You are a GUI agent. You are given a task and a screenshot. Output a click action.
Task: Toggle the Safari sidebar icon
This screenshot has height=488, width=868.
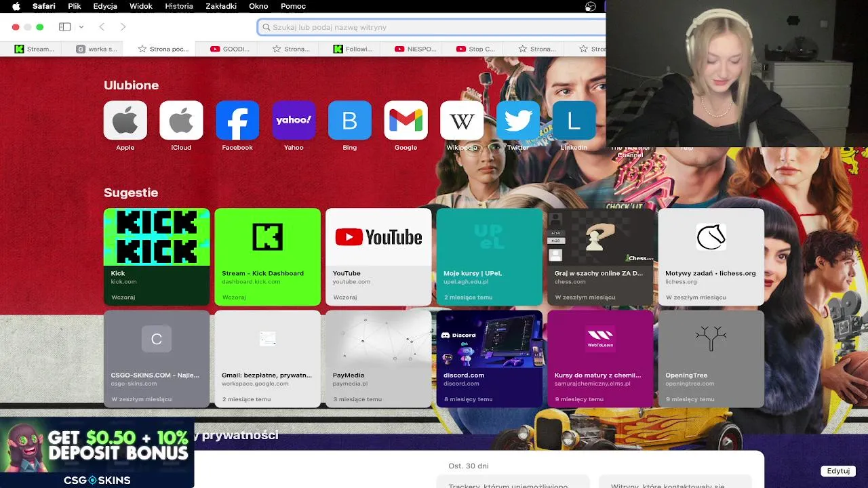click(x=65, y=27)
